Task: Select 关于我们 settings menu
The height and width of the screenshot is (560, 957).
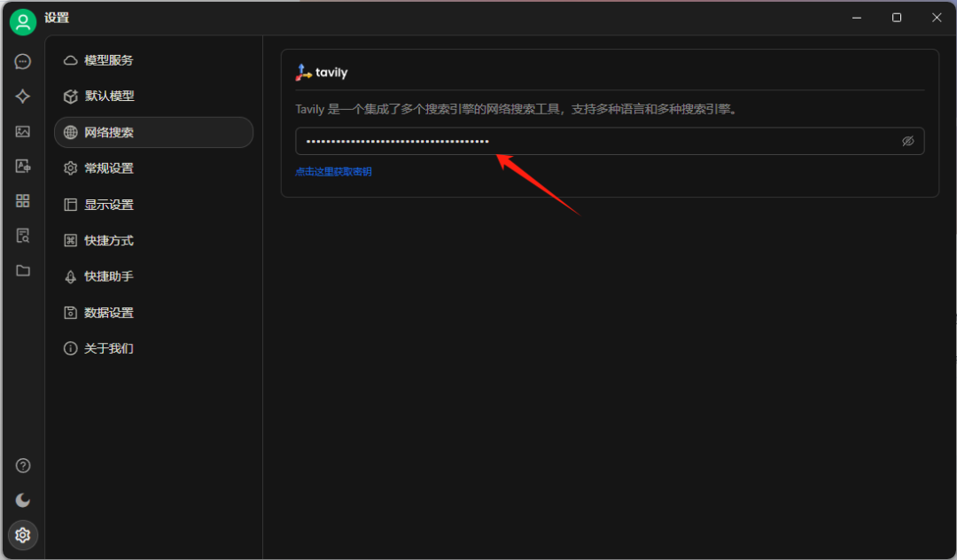Action: tap(154, 348)
